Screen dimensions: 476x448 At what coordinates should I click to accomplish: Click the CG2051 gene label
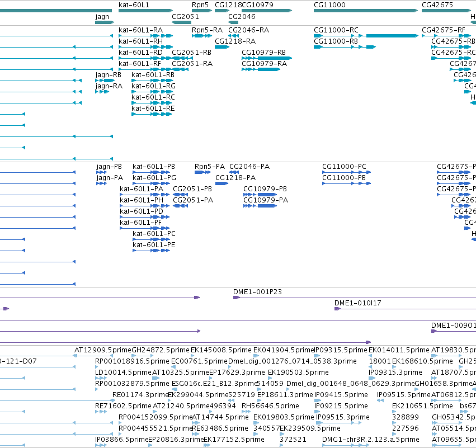(x=185, y=17)
